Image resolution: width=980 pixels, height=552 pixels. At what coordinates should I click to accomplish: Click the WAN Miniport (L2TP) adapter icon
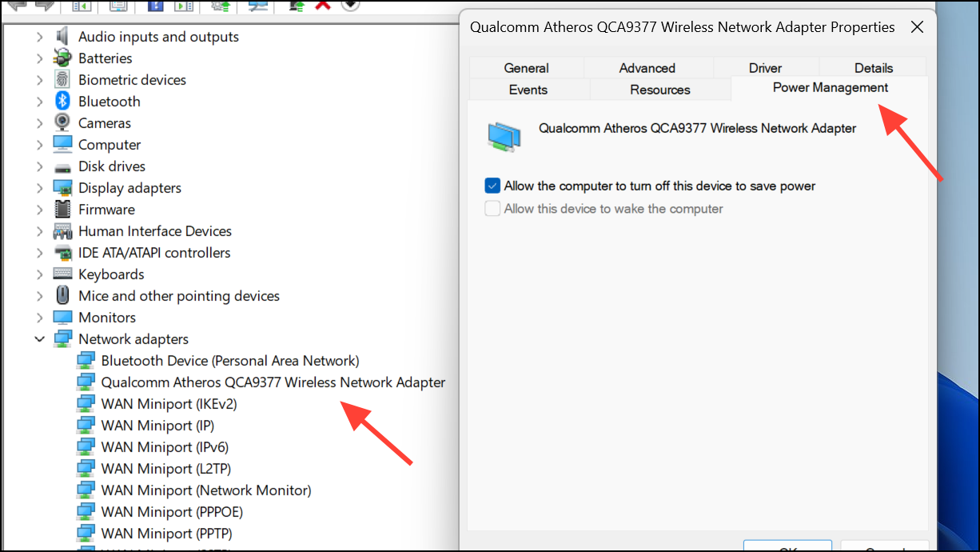[x=86, y=469]
